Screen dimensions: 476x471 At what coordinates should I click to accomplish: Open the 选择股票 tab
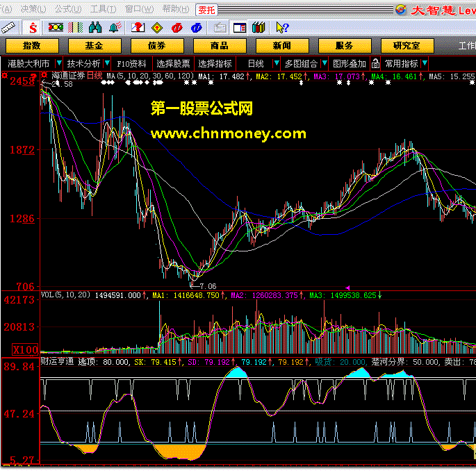click(x=173, y=64)
